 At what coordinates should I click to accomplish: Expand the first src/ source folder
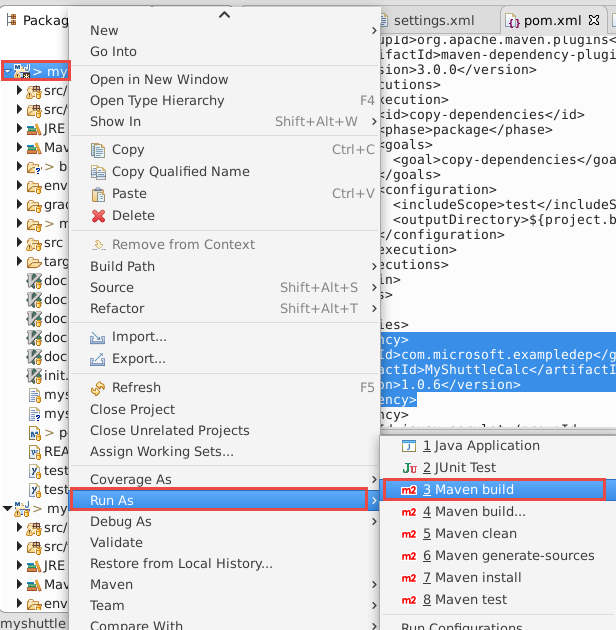pos(19,90)
